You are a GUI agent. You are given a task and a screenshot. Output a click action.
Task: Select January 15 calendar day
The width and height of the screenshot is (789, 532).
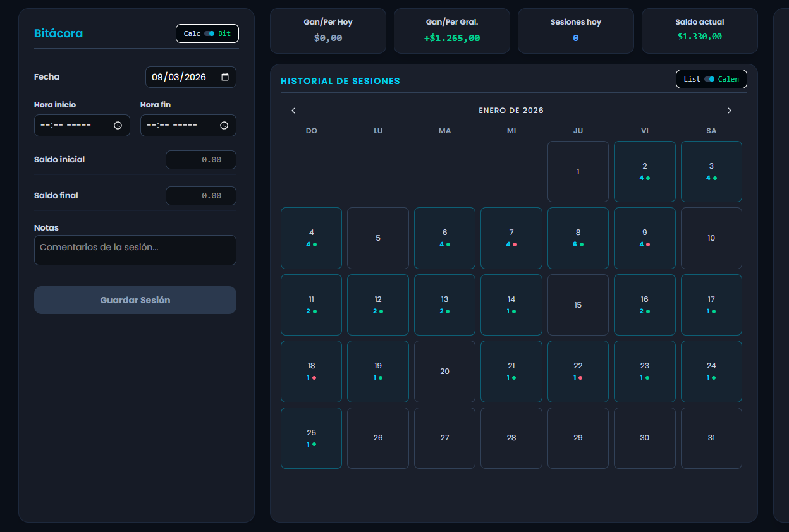click(578, 305)
